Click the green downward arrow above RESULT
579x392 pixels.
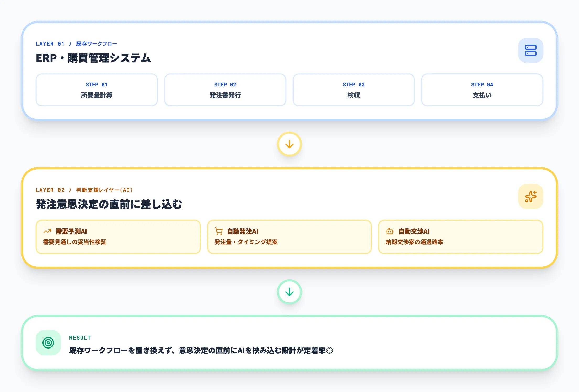(x=290, y=292)
